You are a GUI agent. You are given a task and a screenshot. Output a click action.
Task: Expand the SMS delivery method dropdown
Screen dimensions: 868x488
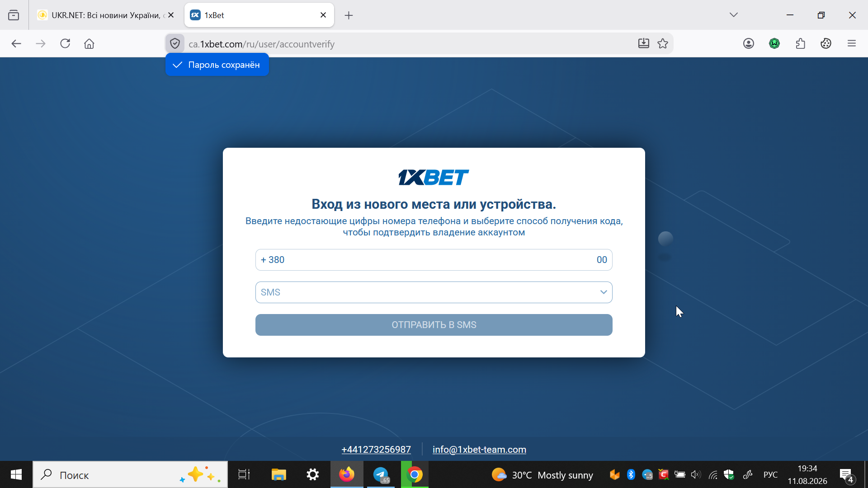click(x=434, y=292)
